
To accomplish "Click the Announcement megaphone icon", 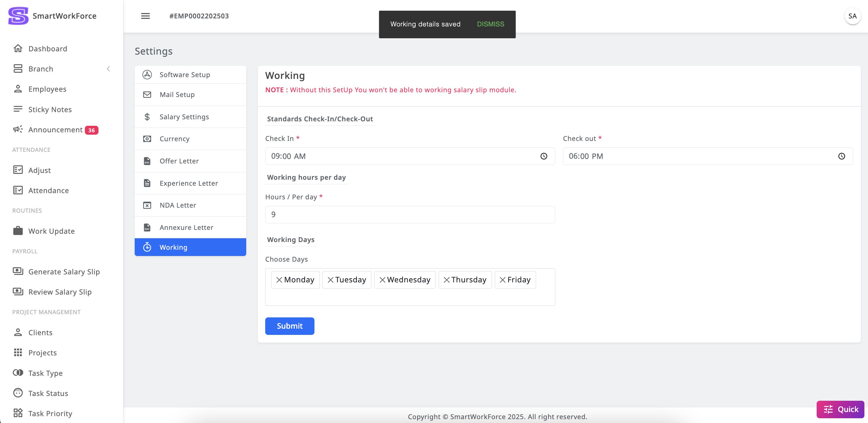I will coord(18,129).
